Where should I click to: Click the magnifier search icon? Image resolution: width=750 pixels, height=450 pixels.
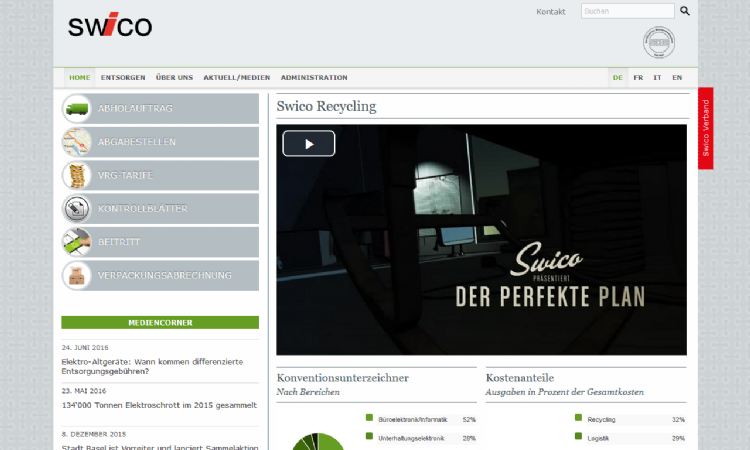click(x=685, y=11)
